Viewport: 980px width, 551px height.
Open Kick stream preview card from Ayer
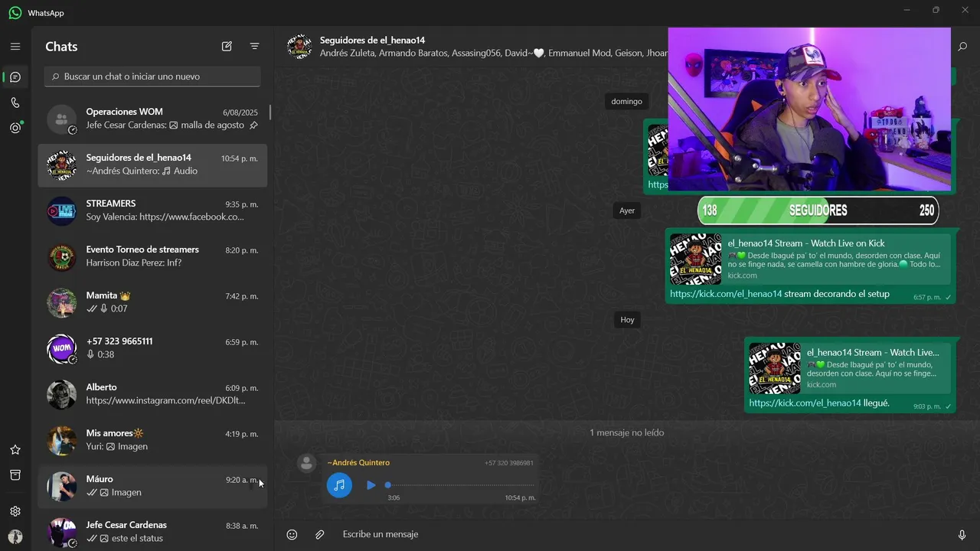pyautogui.click(x=810, y=259)
